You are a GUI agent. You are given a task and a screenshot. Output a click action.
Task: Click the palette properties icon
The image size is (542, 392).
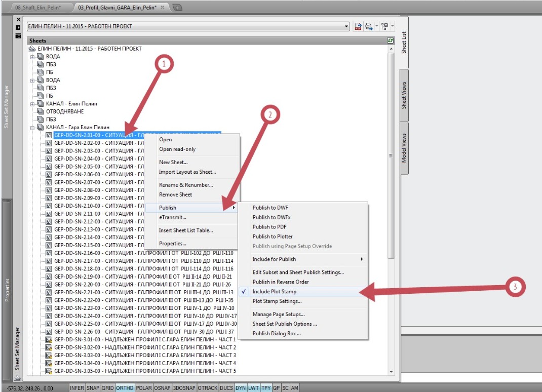(19, 36)
